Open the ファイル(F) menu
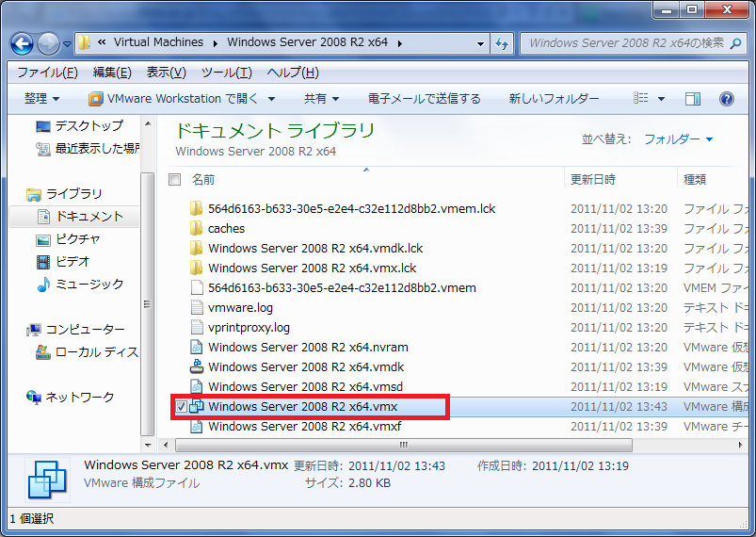 (47, 73)
